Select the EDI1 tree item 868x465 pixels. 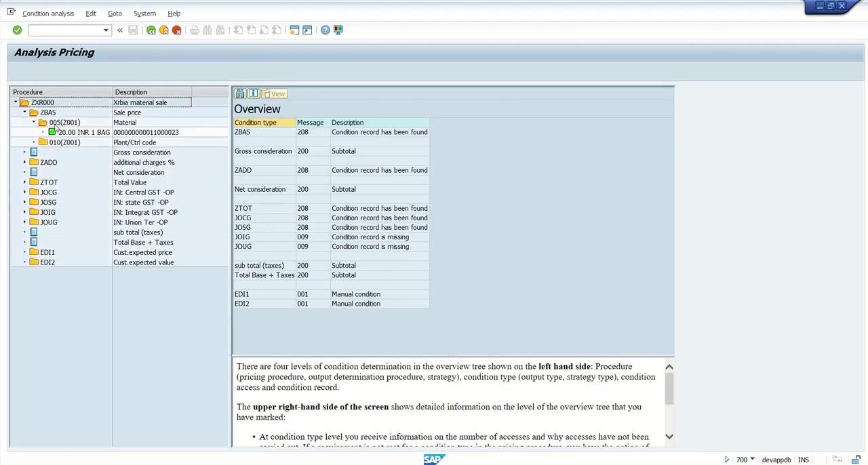tap(47, 252)
